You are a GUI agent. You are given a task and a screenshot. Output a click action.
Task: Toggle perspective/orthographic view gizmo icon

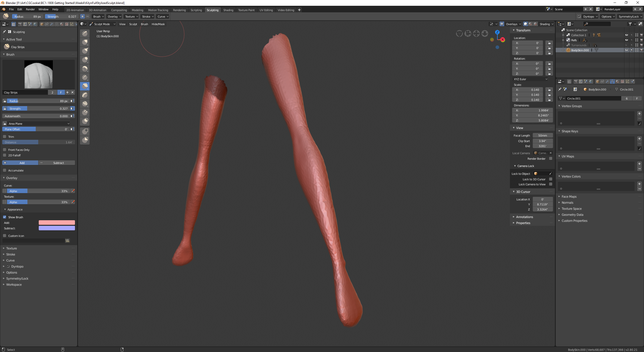click(x=459, y=33)
